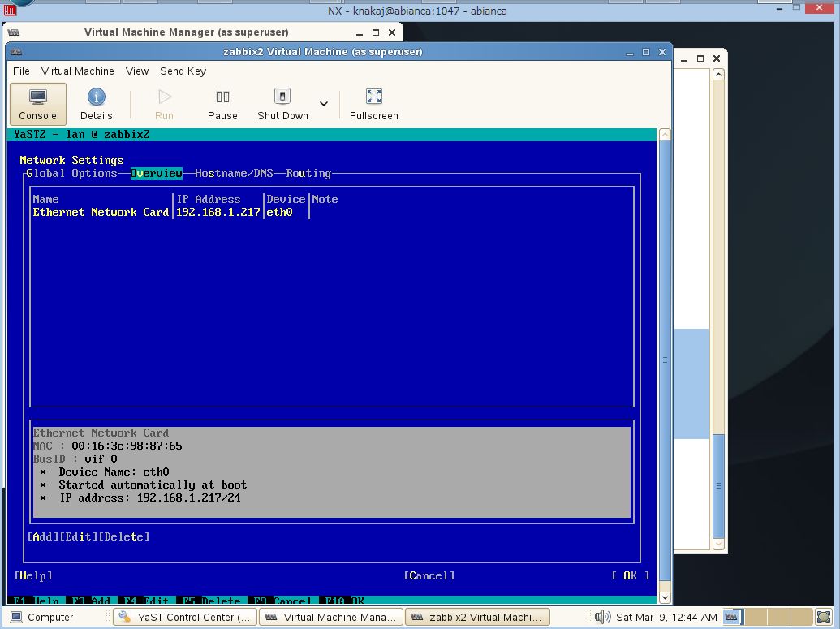Click the [Edit] button
840x629 pixels.
pyautogui.click(x=79, y=536)
